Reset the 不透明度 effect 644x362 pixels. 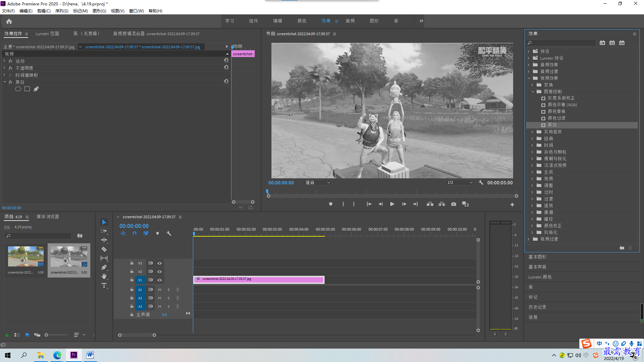(226, 67)
